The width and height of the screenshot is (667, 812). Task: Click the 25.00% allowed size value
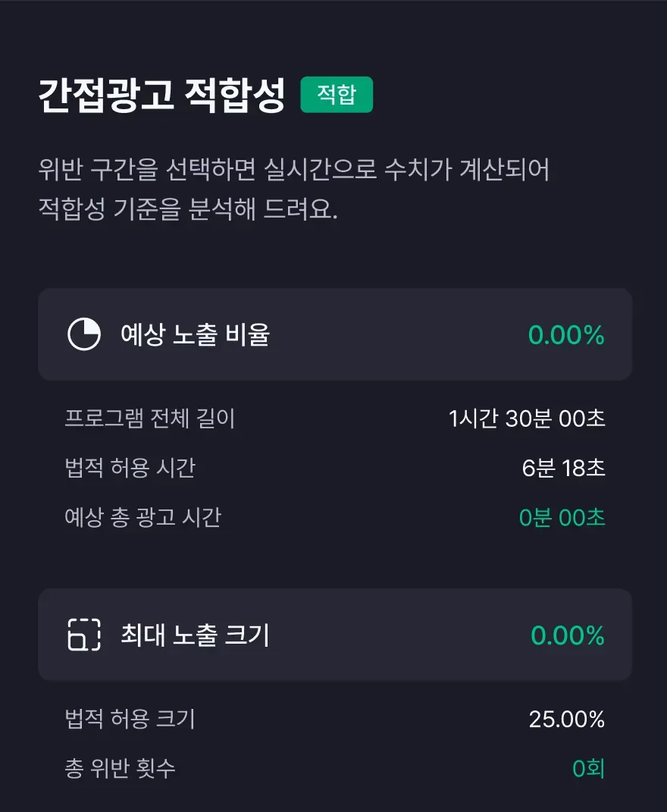tap(566, 719)
